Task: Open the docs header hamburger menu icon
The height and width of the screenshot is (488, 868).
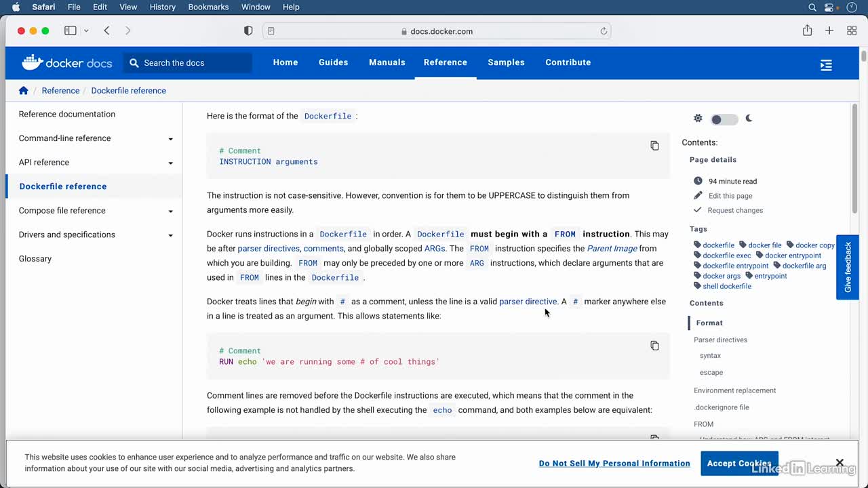Action: tap(826, 65)
